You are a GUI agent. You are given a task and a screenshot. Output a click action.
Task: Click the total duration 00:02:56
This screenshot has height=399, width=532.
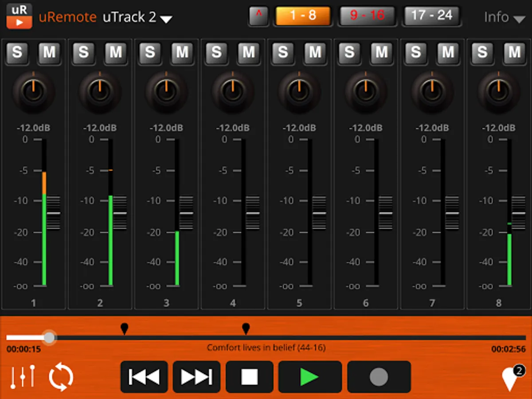pos(509,349)
